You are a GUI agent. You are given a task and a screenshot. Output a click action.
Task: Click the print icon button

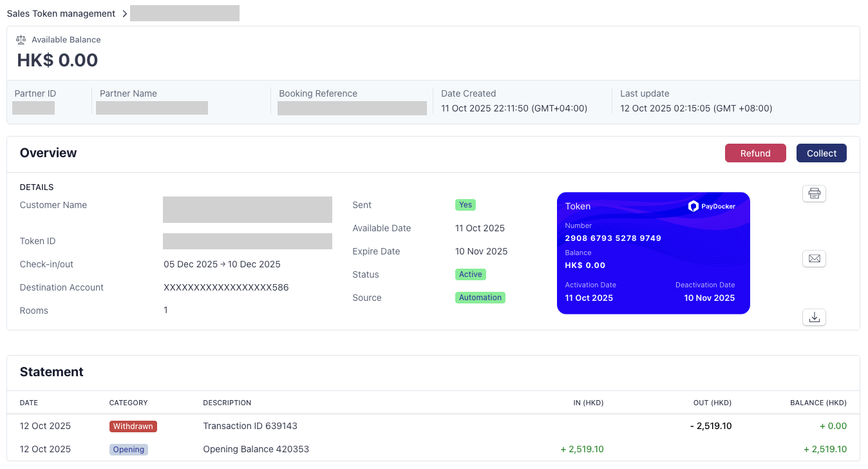point(814,193)
